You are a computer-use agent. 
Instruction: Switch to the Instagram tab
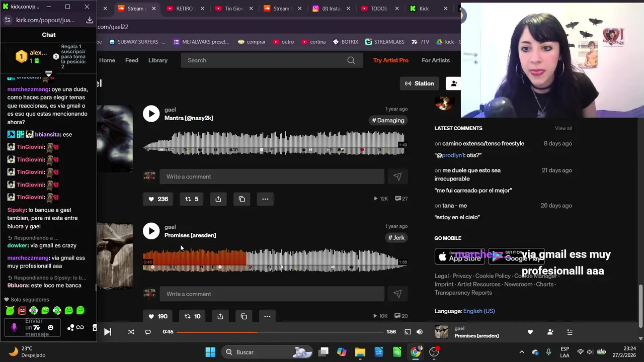point(331,9)
